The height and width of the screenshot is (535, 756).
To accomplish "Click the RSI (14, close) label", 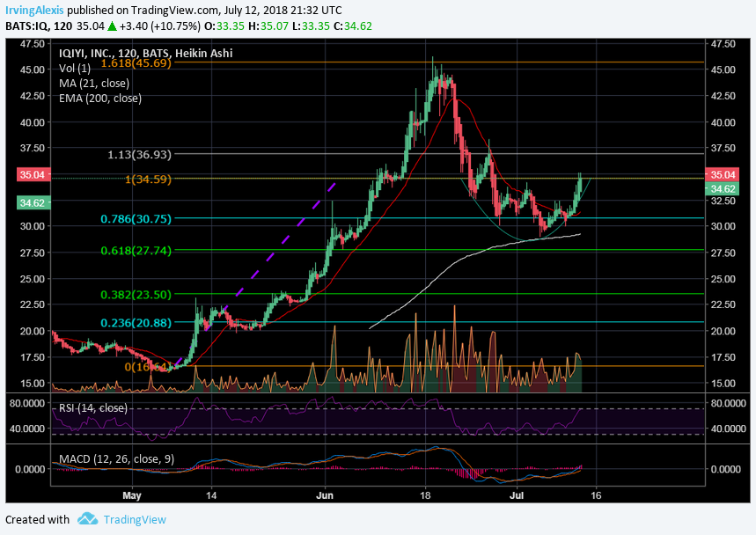I will [x=93, y=408].
